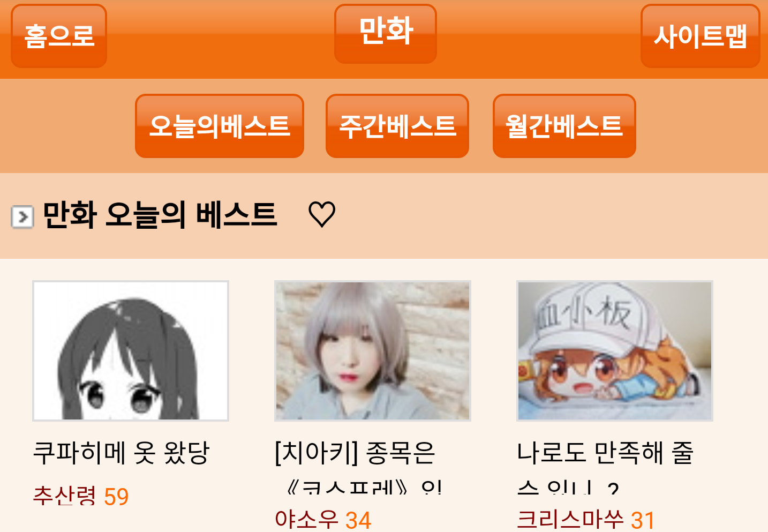Open the platelet cushion thumbnail
The image size is (768, 532).
pyautogui.click(x=615, y=351)
